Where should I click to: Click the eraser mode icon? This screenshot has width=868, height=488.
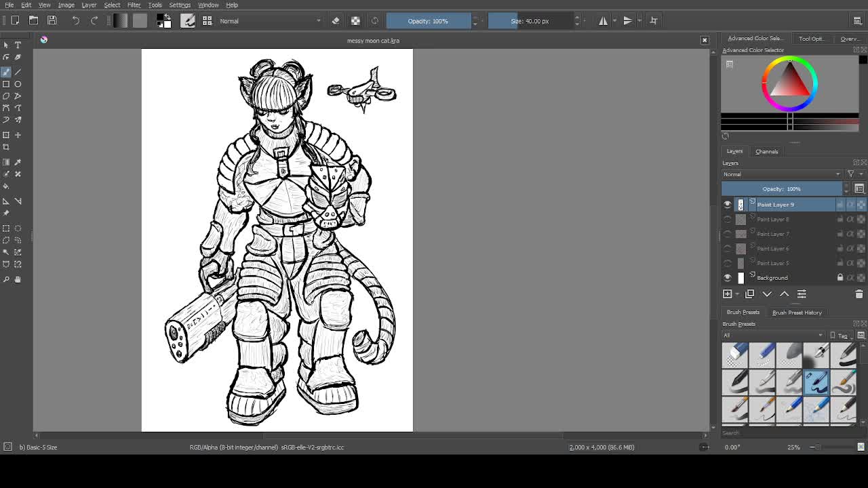coord(336,21)
